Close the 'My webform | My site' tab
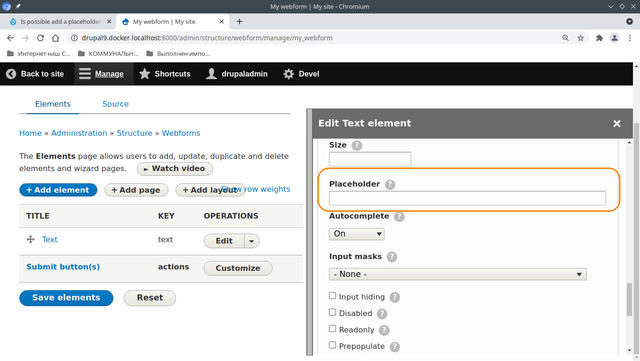This screenshot has width=640, height=361. point(222,22)
